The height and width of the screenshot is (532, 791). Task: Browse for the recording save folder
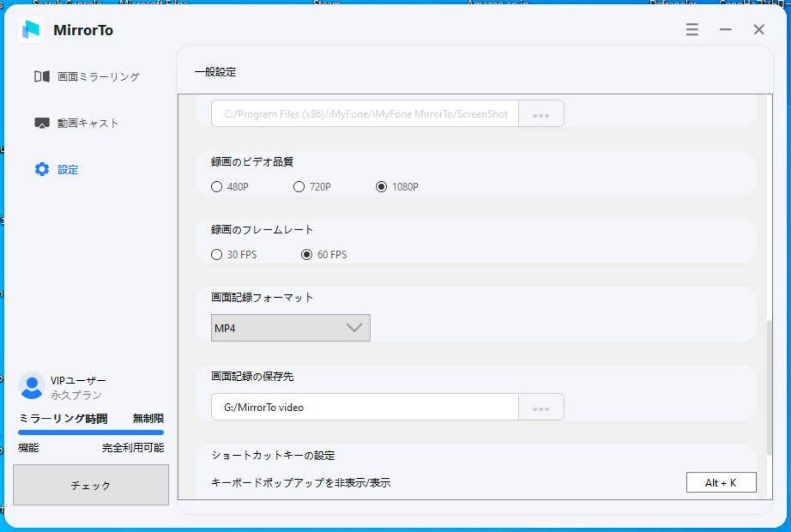click(x=541, y=407)
